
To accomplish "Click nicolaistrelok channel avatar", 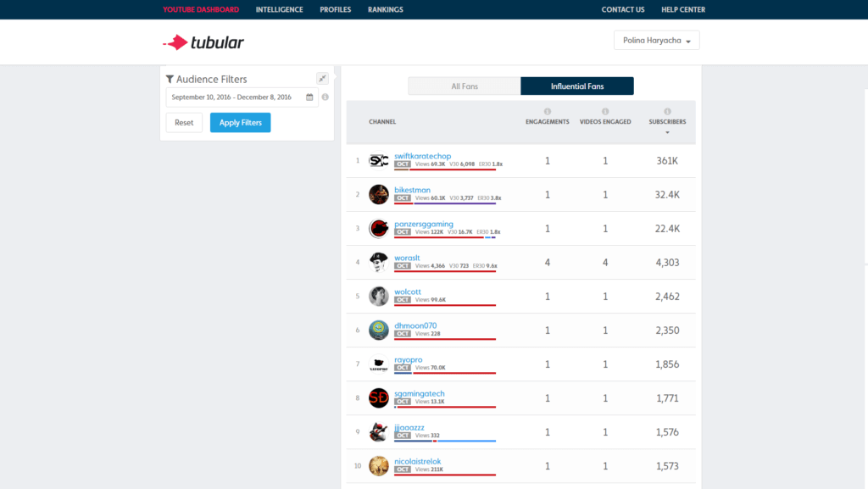I will point(379,466).
